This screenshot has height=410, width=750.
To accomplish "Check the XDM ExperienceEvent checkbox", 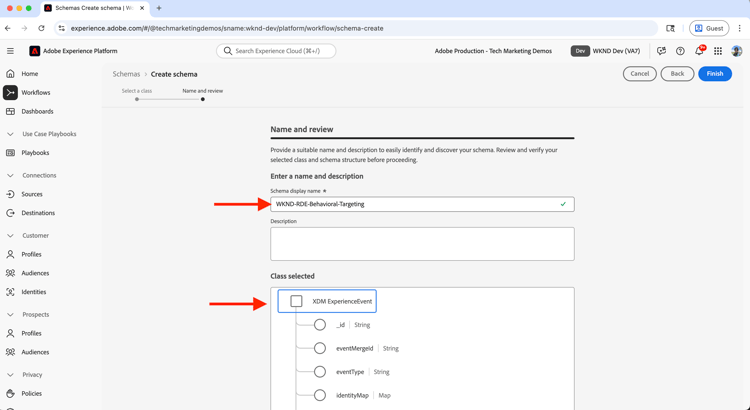I will coord(296,301).
